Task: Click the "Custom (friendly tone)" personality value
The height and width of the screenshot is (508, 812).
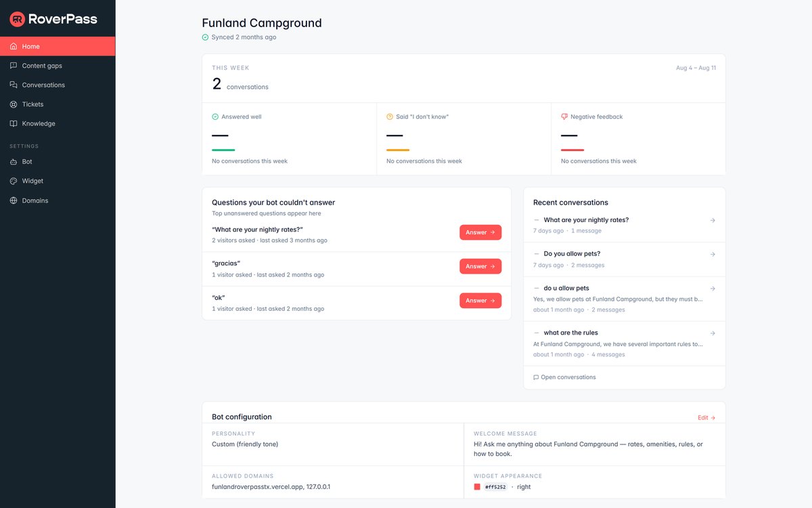Action: 245,444
